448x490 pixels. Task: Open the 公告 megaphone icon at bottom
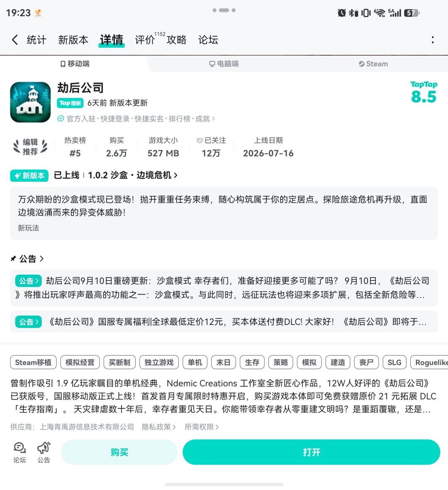44,452
